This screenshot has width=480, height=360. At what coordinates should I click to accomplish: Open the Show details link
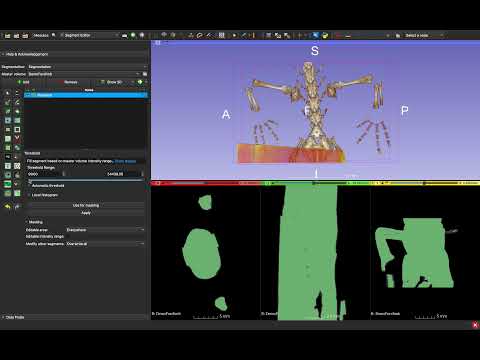click(125, 161)
